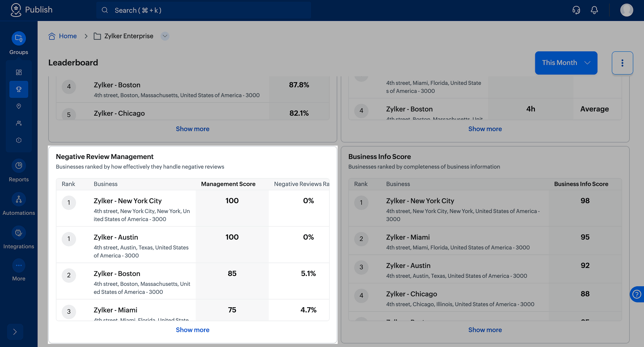Image resolution: width=644 pixels, height=347 pixels.
Task: Click the notifications bell icon
Action: pos(594,10)
